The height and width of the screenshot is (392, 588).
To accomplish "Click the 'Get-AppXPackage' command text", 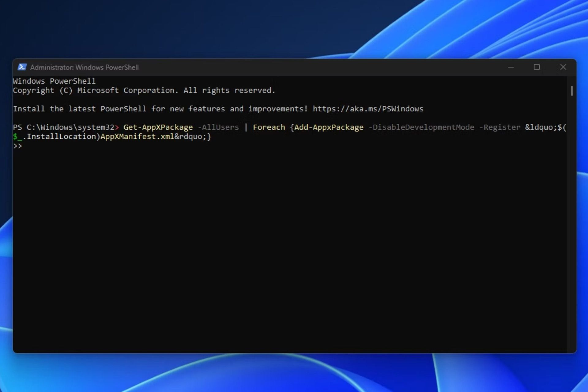I will 158,127.
